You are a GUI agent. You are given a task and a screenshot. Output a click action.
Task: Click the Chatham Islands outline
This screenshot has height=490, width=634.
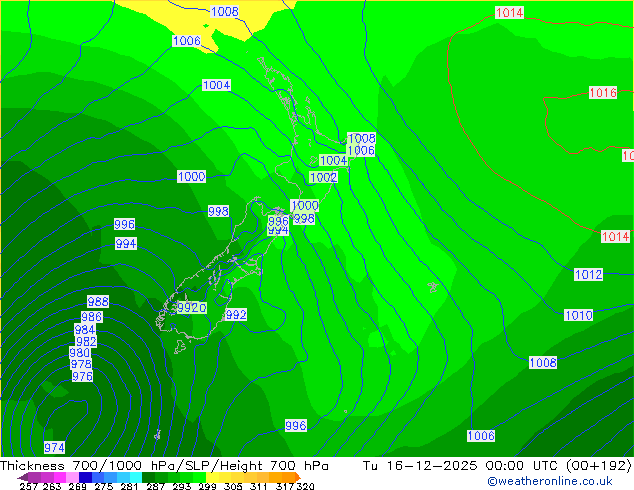tap(433, 287)
